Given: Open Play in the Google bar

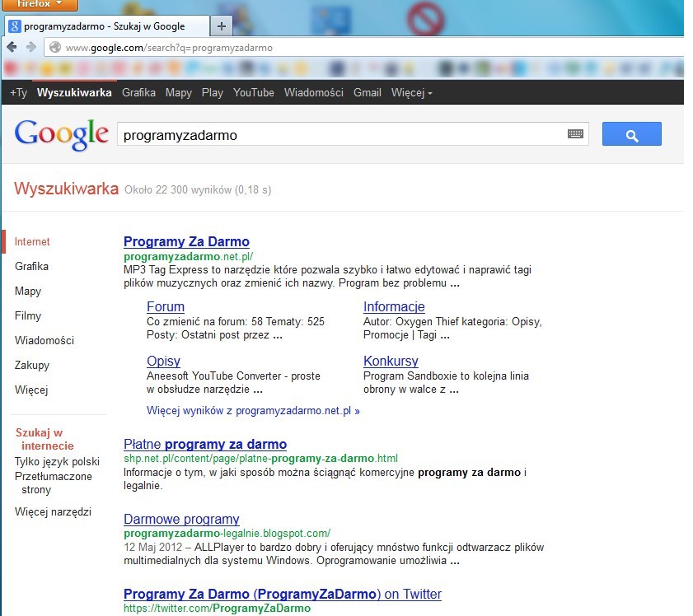Looking at the screenshot, I should (212, 93).
